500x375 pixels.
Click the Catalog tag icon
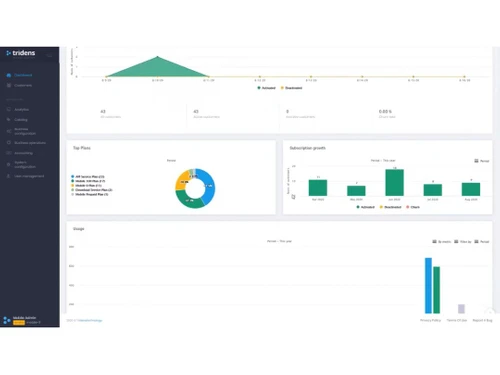coord(9,119)
